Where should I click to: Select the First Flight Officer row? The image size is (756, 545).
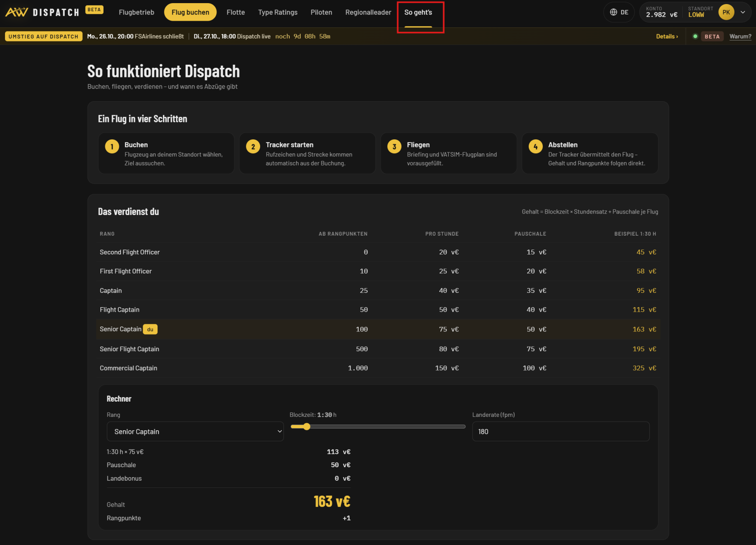pyautogui.click(x=378, y=271)
